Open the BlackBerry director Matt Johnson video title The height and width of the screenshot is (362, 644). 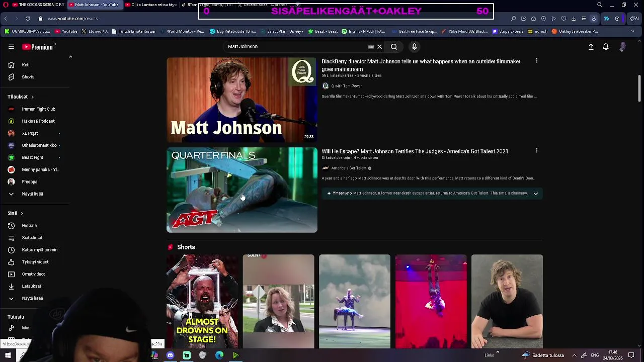point(421,65)
